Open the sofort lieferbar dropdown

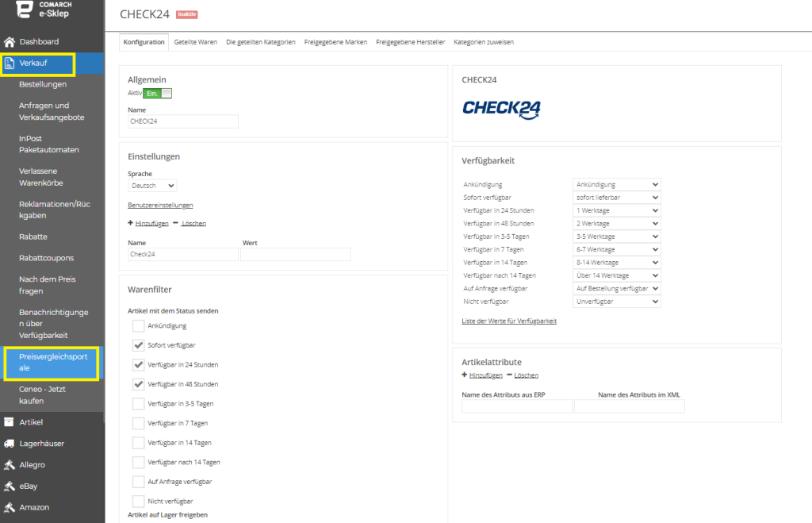pyautogui.click(x=617, y=198)
